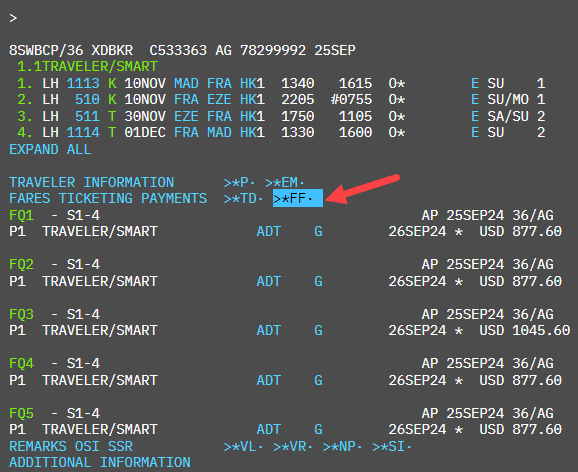
Task: Select stored fare quote FQ3
Action: click(x=21, y=314)
